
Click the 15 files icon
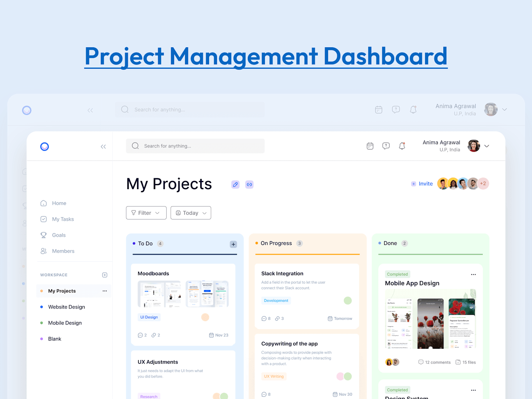point(458,362)
